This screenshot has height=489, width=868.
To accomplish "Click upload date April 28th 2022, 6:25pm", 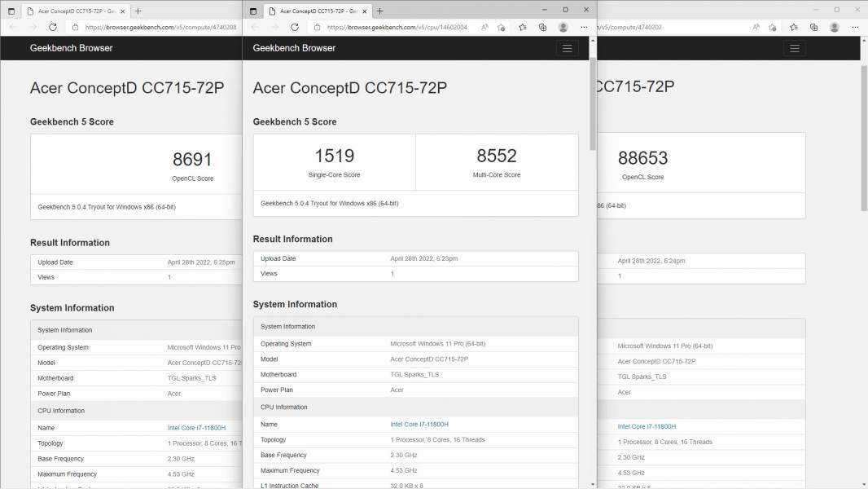I will pos(201,262).
